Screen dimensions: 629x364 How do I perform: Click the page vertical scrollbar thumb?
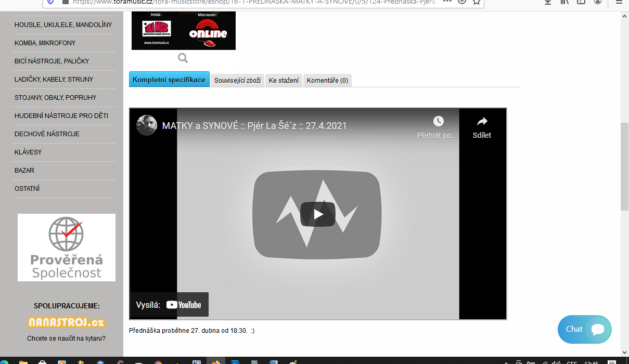(x=624, y=166)
